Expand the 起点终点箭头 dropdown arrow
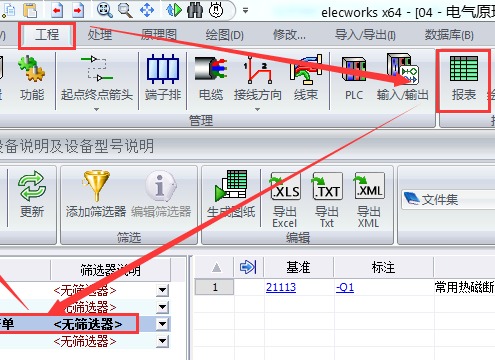The width and height of the screenshot is (495, 360). pyautogui.click(x=96, y=109)
